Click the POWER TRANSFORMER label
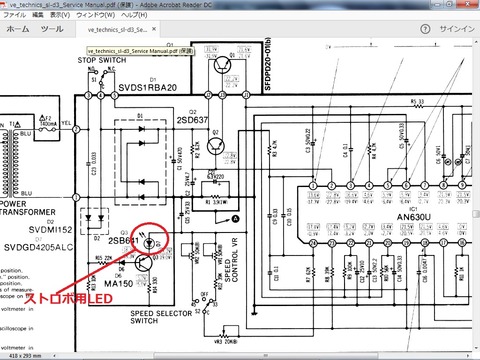The height and width of the screenshot is (360, 480). tap(28, 208)
